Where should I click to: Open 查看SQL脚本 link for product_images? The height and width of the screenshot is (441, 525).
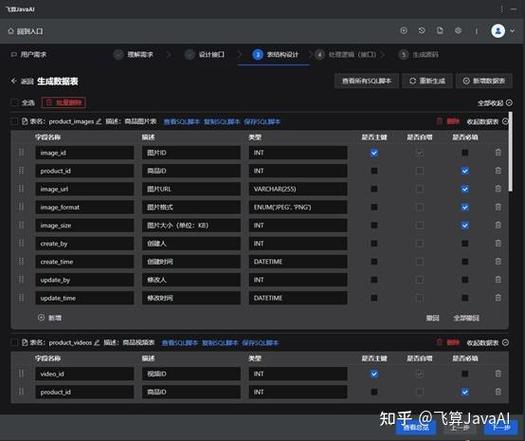coord(181,122)
